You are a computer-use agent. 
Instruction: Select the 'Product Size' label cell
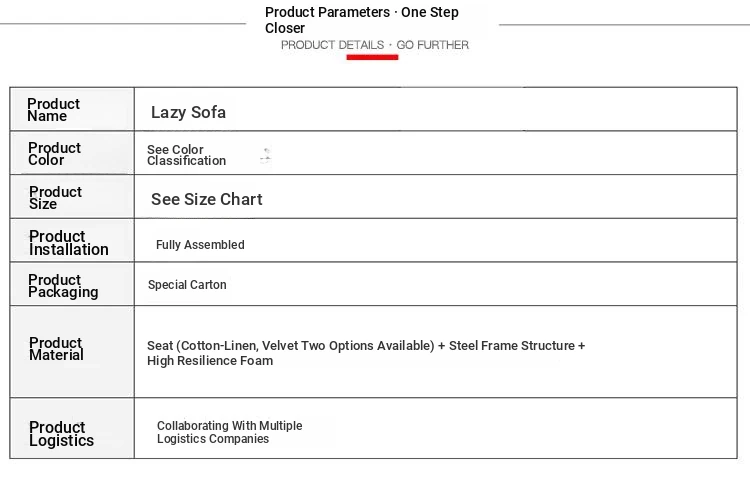72,197
